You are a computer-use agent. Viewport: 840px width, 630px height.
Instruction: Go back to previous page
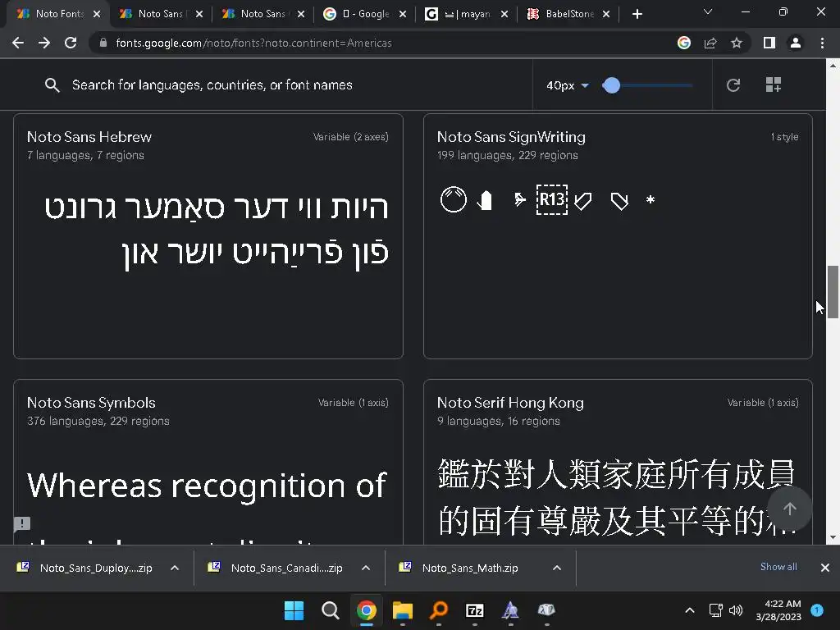click(18, 43)
